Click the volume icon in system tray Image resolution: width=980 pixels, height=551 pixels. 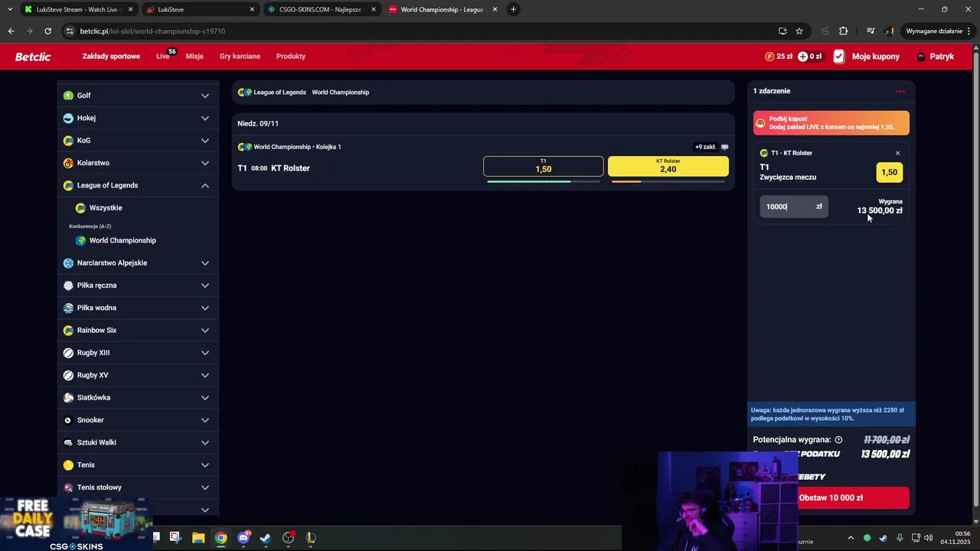pyautogui.click(x=928, y=538)
